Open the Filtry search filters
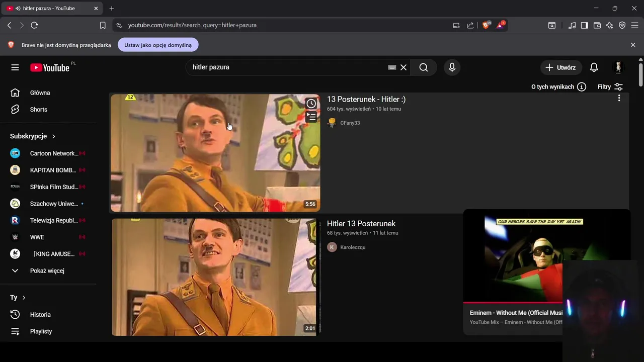Screen dimensions: 644x362 [x=610, y=87]
